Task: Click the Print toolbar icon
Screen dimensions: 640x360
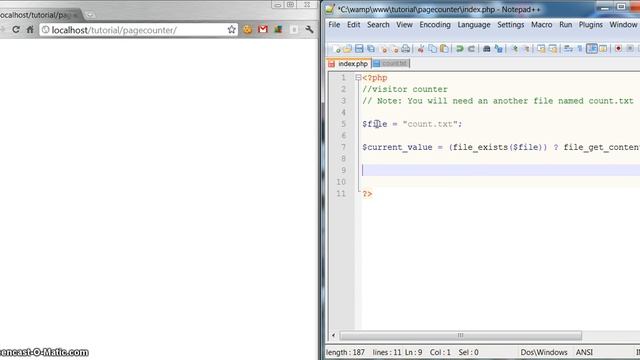Action: [x=405, y=49]
